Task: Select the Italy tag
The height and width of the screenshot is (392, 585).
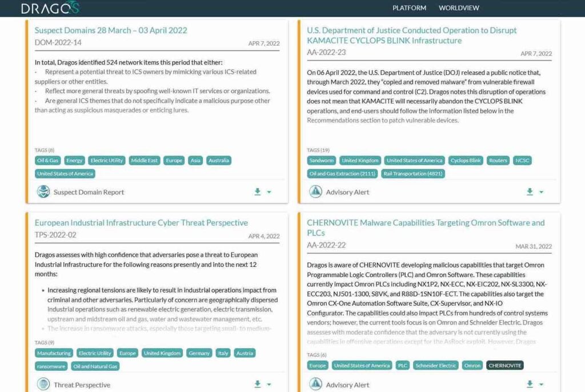Action: pyautogui.click(x=223, y=353)
